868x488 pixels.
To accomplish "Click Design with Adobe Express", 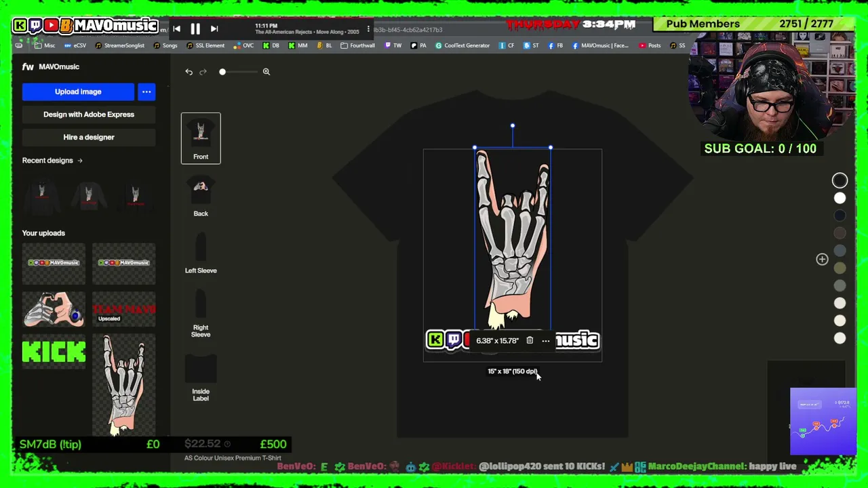I will (x=89, y=115).
